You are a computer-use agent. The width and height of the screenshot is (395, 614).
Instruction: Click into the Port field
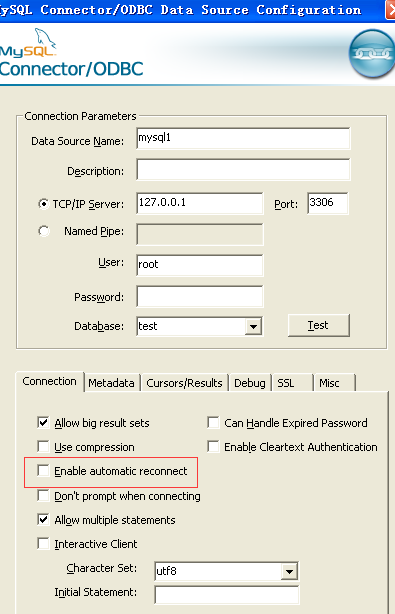click(328, 203)
